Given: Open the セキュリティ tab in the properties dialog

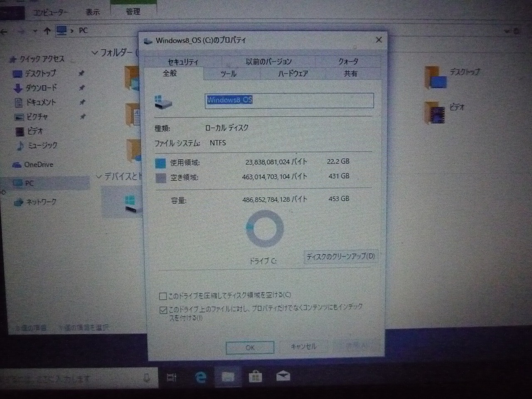Looking at the screenshot, I should (183, 62).
